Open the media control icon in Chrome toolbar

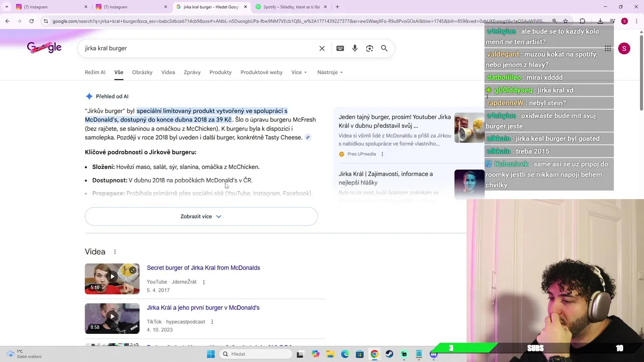612,21
